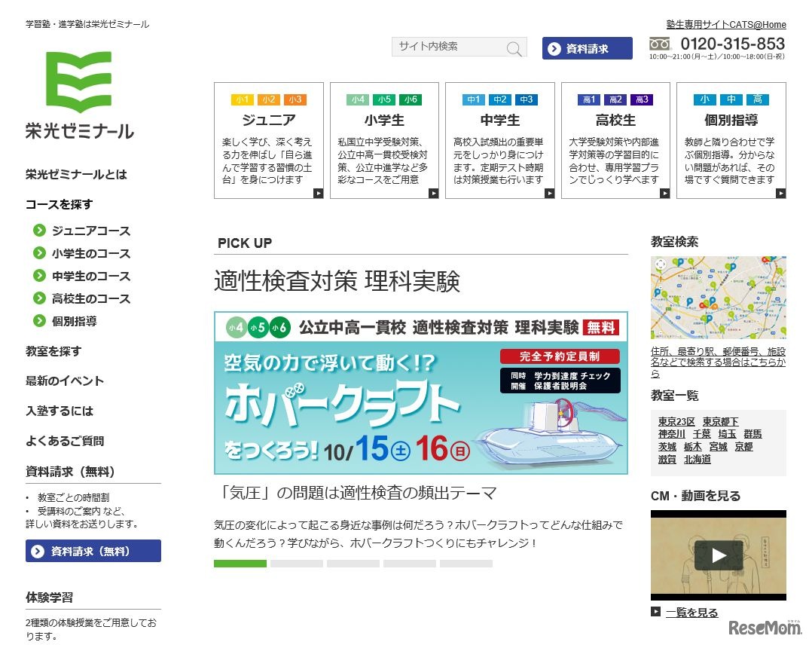812x645 pixels.
Task: Click the ホバークラフト event banner
Action: coord(421,393)
